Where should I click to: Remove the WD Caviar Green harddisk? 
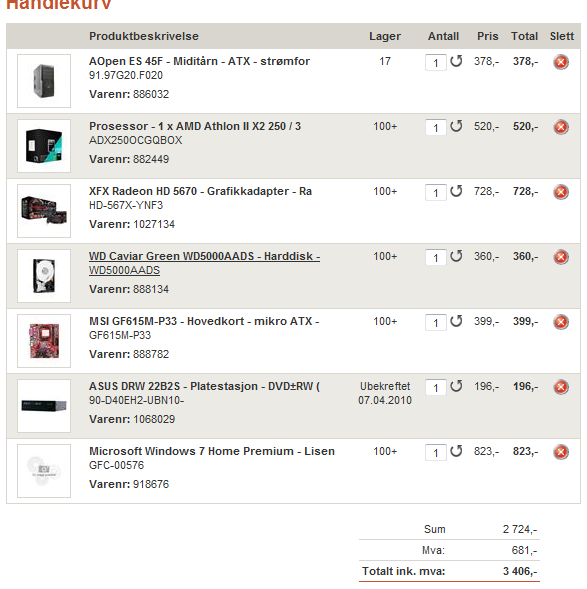click(561, 257)
